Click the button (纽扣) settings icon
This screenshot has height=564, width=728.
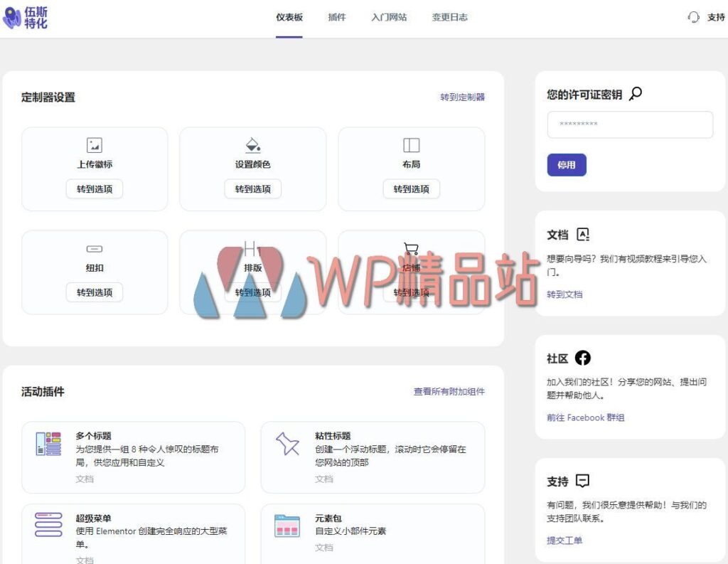[93, 249]
